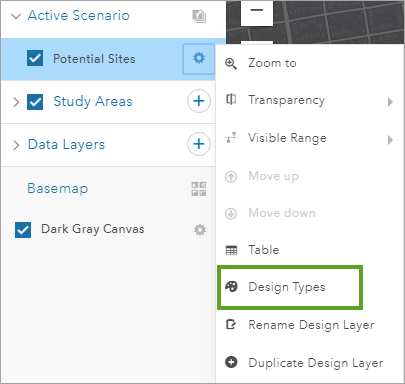Click the Move up arrow icon

click(x=231, y=176)
